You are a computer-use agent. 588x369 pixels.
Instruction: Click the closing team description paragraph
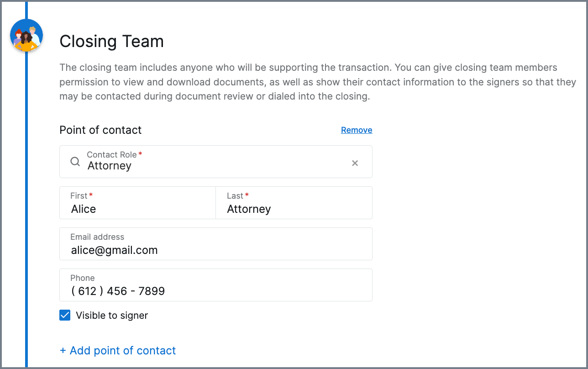(318, 83)
